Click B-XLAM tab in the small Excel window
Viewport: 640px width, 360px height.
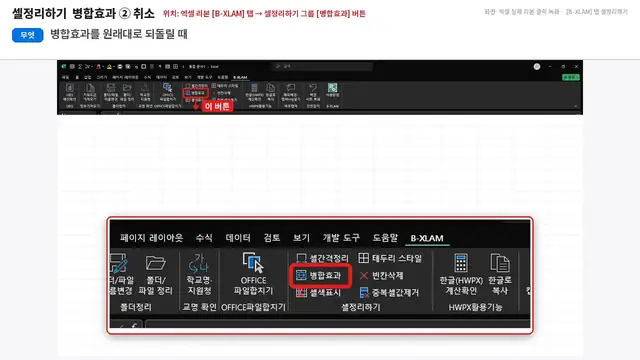[x=240, y=77]
